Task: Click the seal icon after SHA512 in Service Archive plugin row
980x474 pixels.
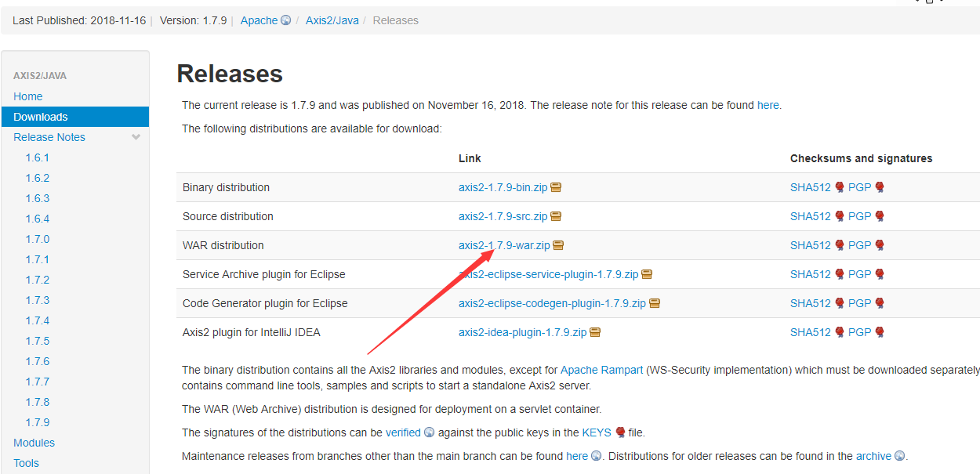Action: click(840, 274)
